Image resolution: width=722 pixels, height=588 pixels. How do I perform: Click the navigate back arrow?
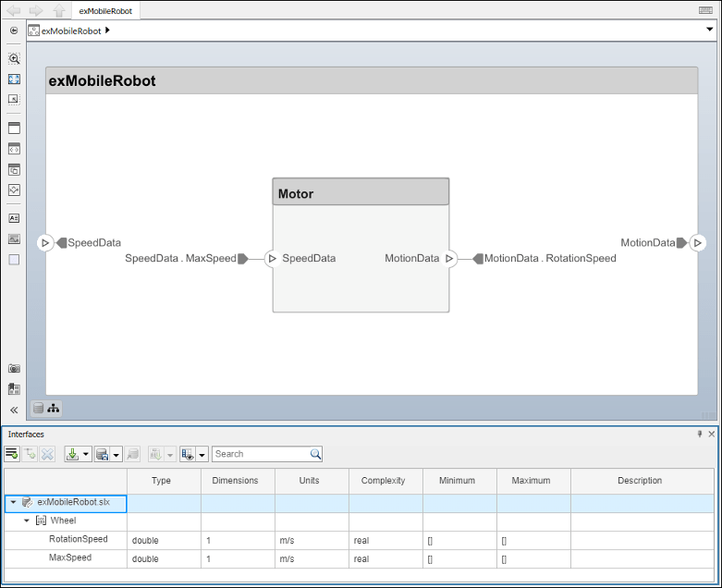(x=14, y=10)
